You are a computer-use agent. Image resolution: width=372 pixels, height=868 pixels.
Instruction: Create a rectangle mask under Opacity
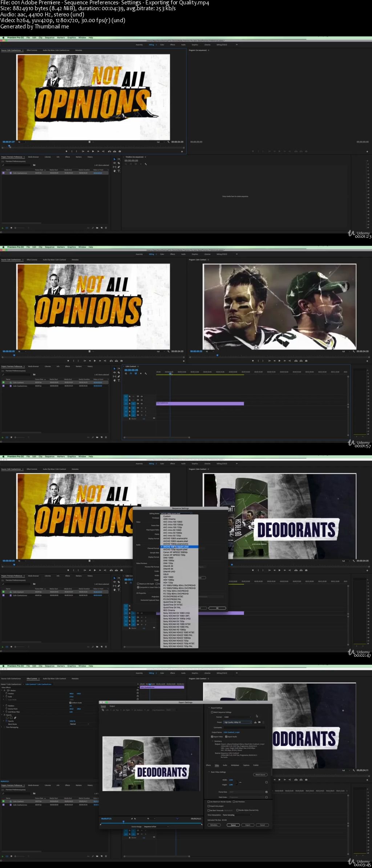11,718
